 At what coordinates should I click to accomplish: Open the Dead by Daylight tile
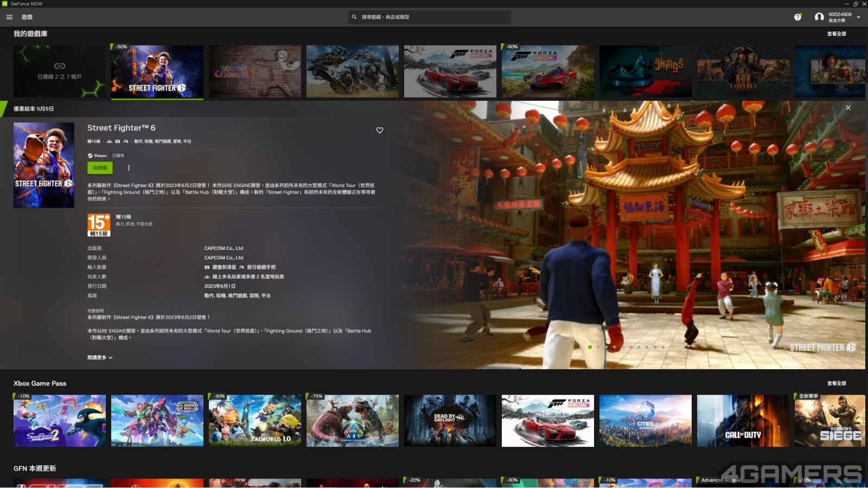click(450, 421)
